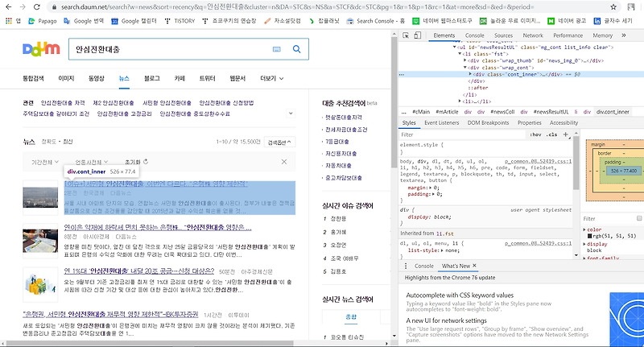Close the filter bar with the X icon
The height and width of the screenshot is (347, 644).
(284, 162)
